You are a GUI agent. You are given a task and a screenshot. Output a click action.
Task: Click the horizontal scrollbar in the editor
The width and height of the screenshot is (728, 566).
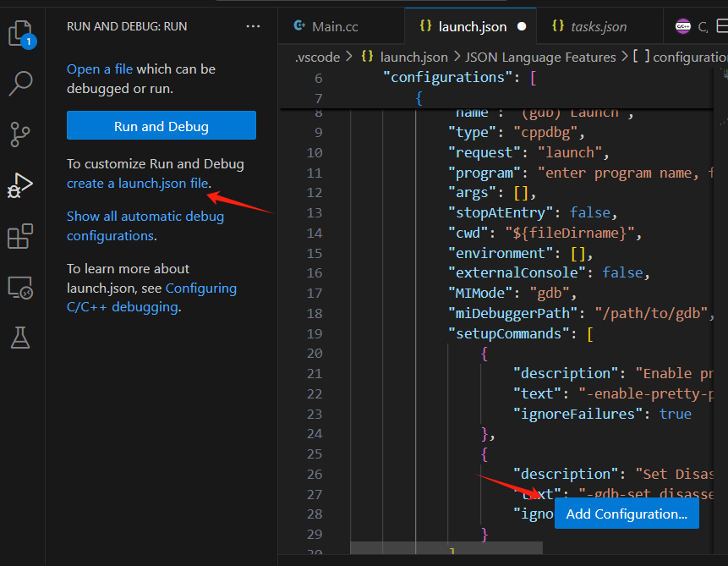point(446,547)
